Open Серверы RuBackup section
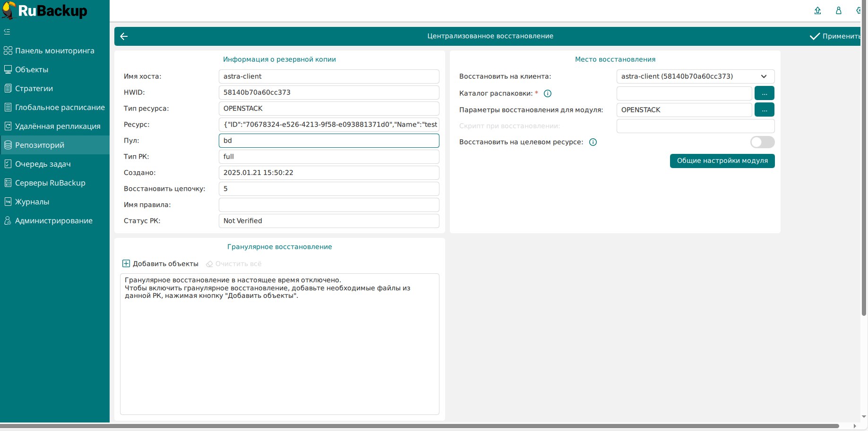 (55, 183)
